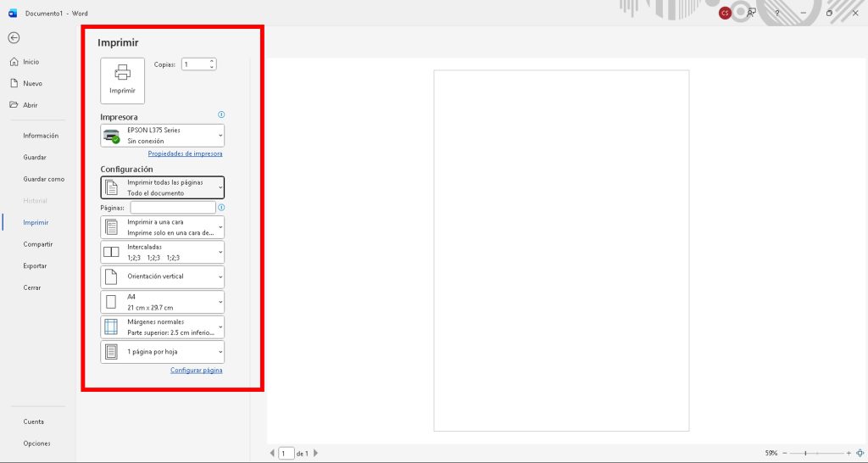868x463 pixels.
Task: Click the Páginas text input field
Action: point(173,207)
